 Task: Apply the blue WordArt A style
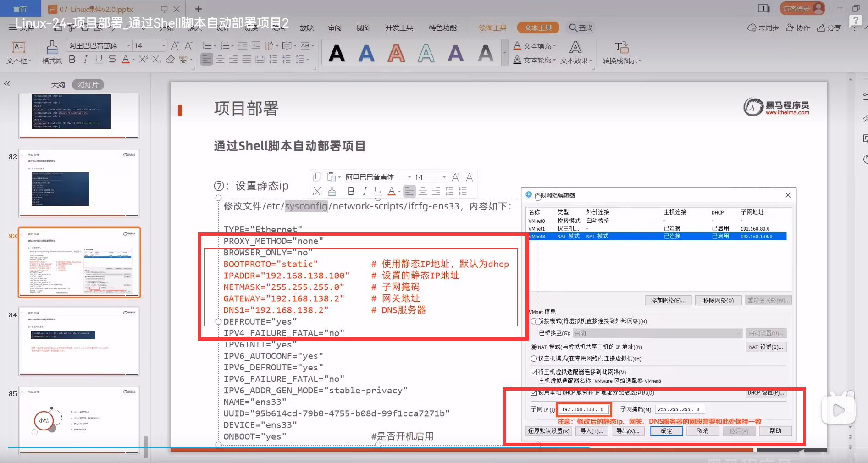pyautogui.click(x=366, y=54)
